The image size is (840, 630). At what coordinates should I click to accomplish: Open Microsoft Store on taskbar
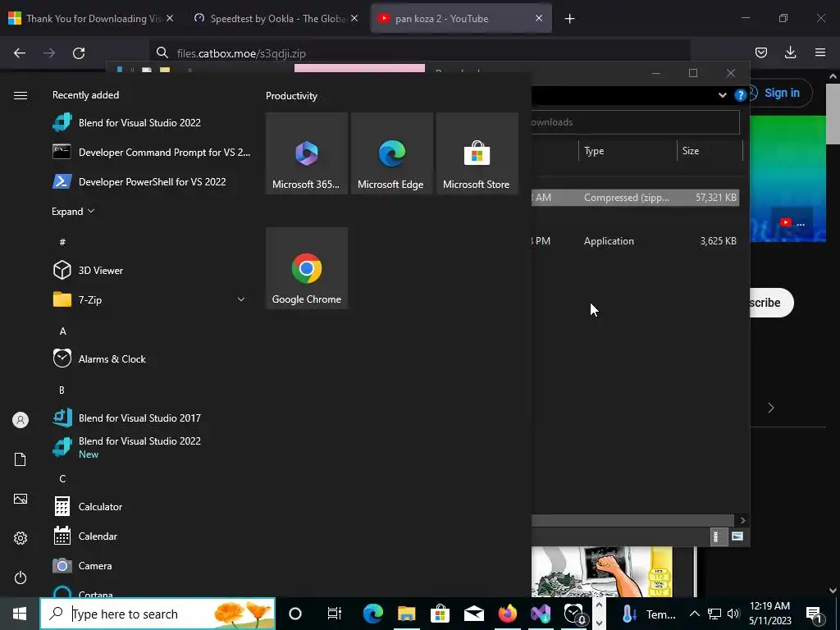pos(440,614)
